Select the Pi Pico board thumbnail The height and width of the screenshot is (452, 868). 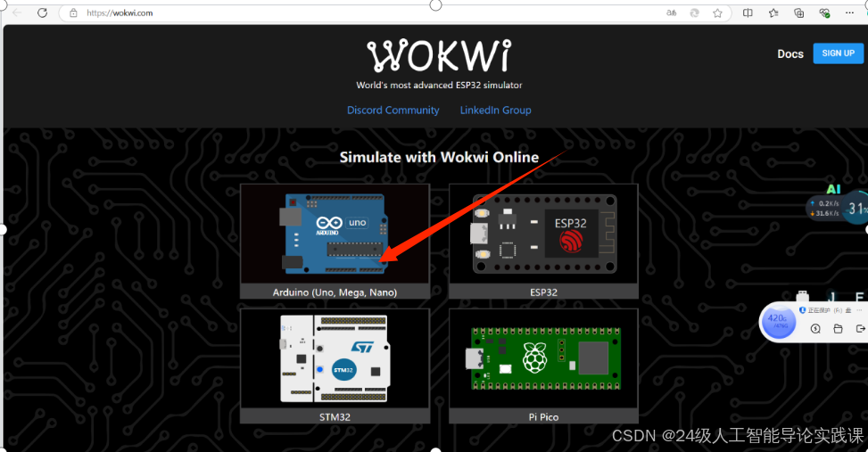pos(543,358)
